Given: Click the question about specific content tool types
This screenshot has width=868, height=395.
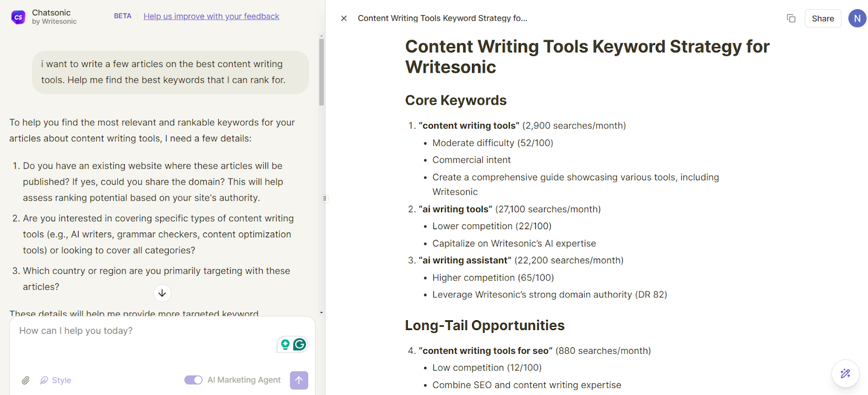Looking at the screenshot, I should 158,234.
